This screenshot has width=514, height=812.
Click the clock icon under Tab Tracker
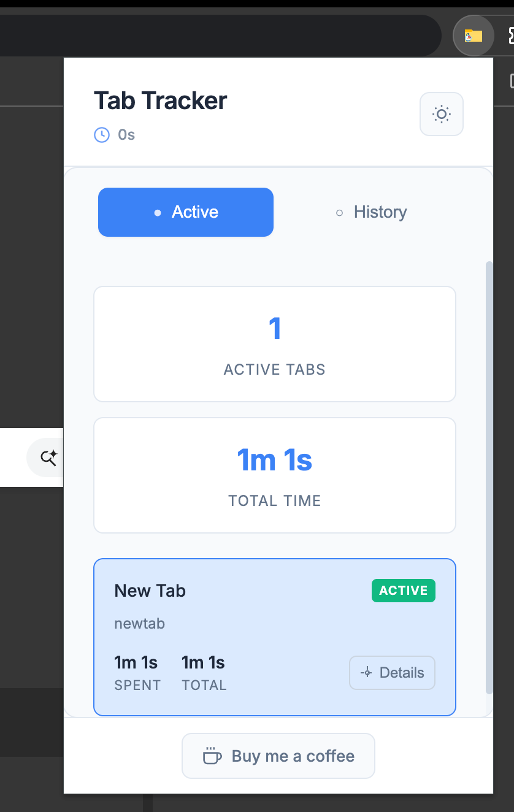101,134
